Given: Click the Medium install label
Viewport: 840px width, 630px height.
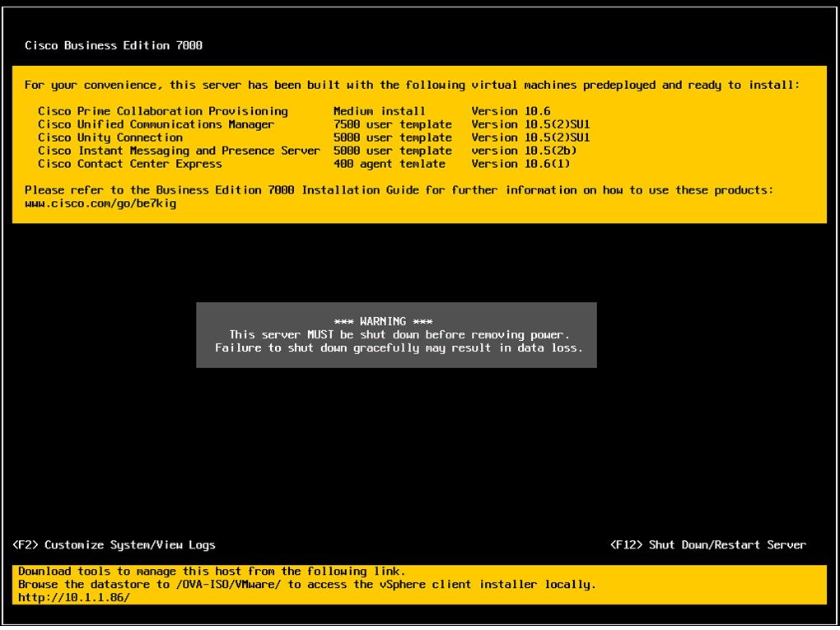Looking at the screenshot, I should (379, 110).
